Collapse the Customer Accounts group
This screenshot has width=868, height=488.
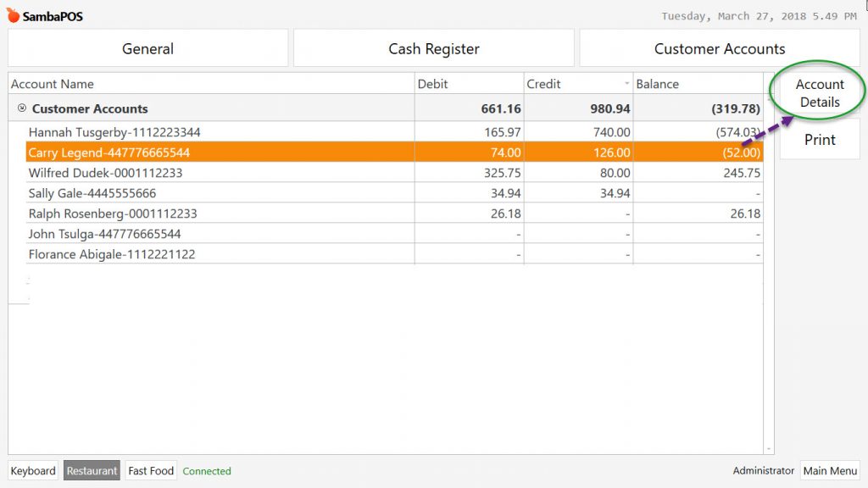tap(21, 108)
